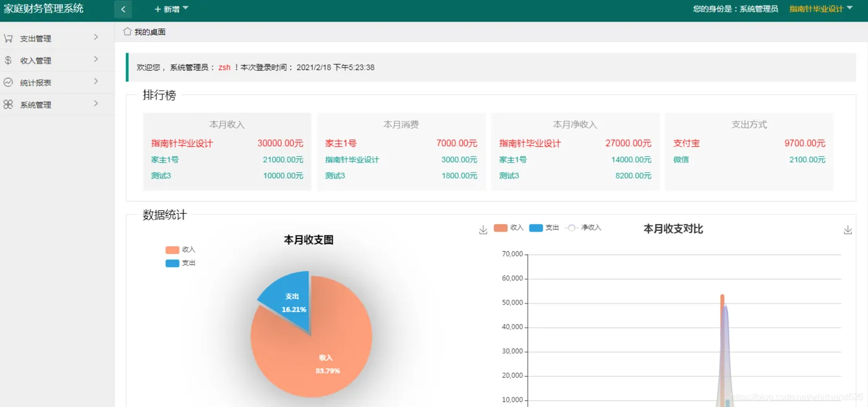Viewport: 868px width, 407px height.
Task: Click the chart icon beside 统计报表
Action: point(8,82)
